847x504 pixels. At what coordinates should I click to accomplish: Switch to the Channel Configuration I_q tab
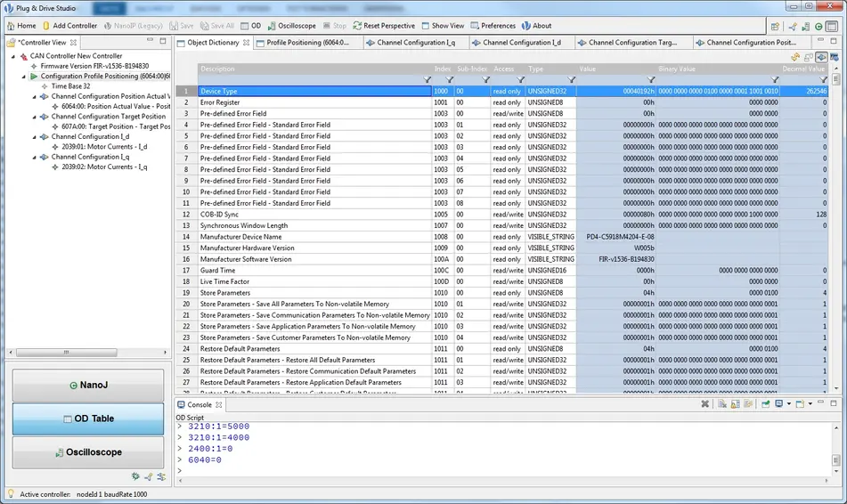(x=415, y=43)
